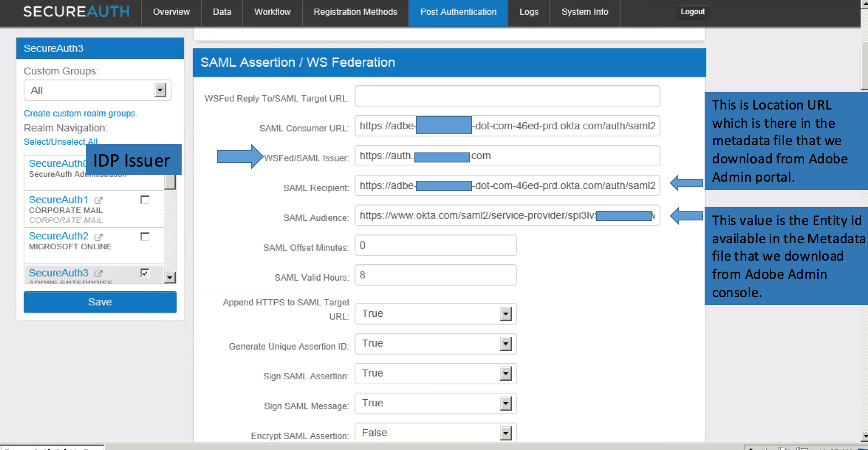Switch to the Overview tab

(171, 12)
